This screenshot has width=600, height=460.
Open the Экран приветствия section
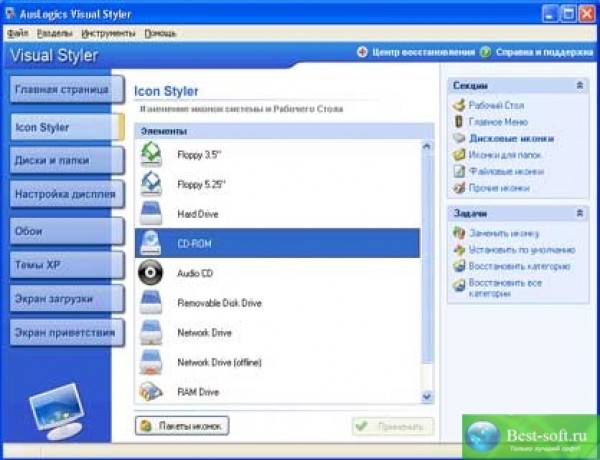67,332
